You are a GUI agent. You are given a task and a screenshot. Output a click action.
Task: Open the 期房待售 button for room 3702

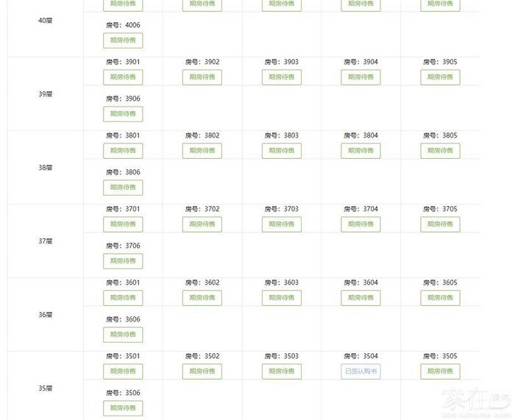202,224
